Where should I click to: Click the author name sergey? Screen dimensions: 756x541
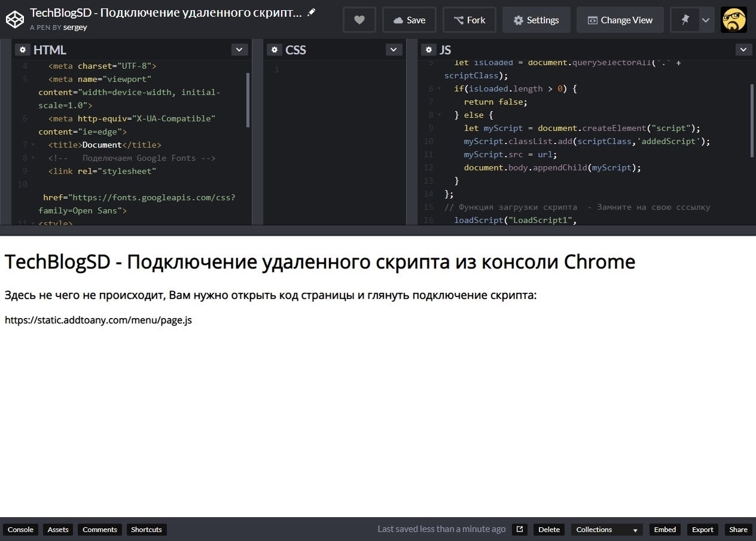[75, 27]
